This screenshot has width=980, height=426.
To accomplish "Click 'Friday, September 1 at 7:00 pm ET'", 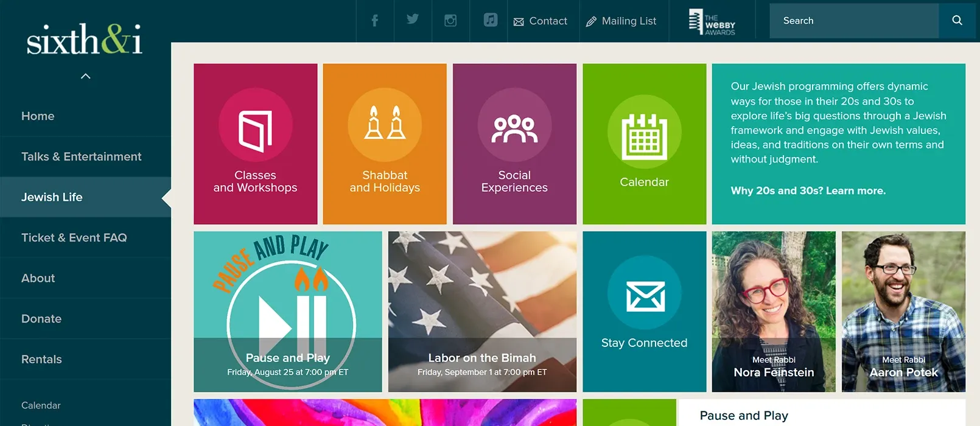I will point(482,372).
